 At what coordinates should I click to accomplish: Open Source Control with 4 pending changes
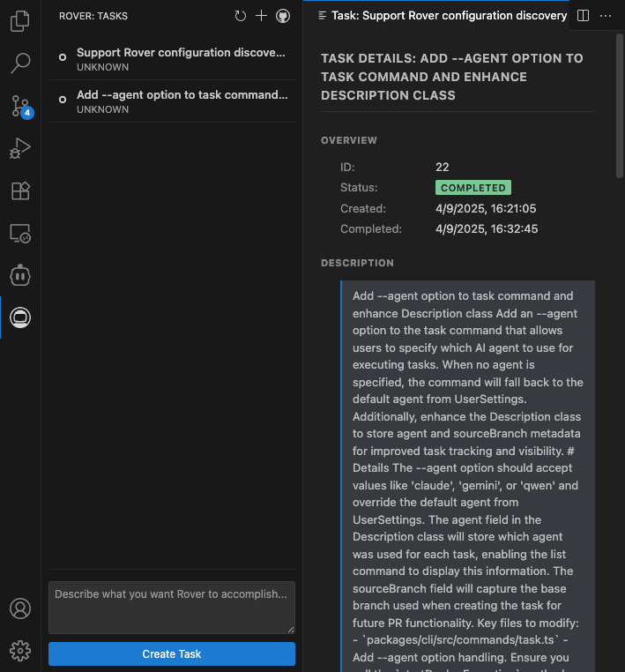tap(20, 107)
